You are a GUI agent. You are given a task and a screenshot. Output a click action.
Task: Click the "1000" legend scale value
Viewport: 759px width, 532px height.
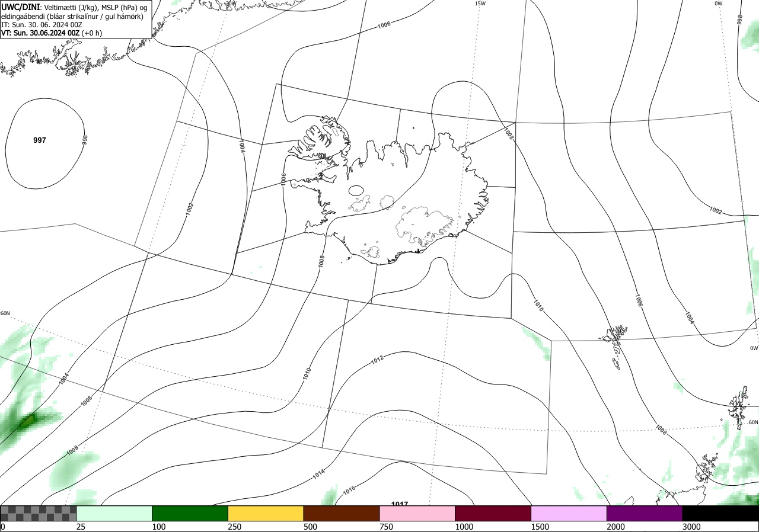pyautogui.click(x=464, y=527)
